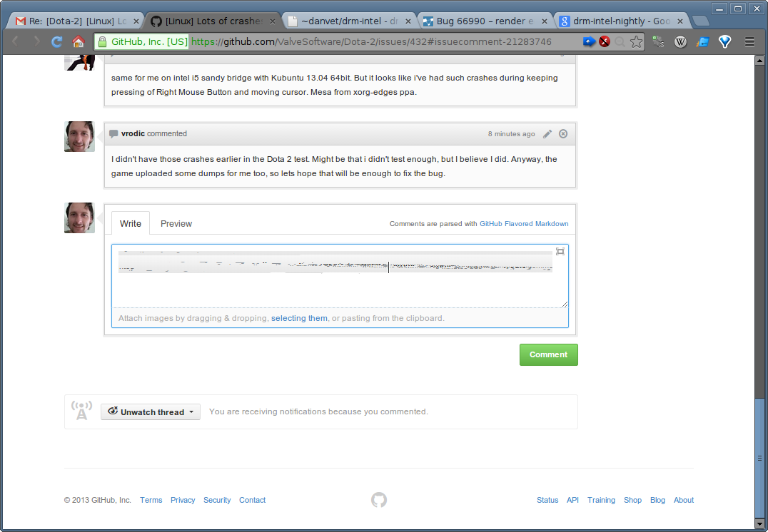Viewport: 768px width, 532px height.
Task: Open the Chrome menu (hamburger icon)
Action: (x=749, y=42)
